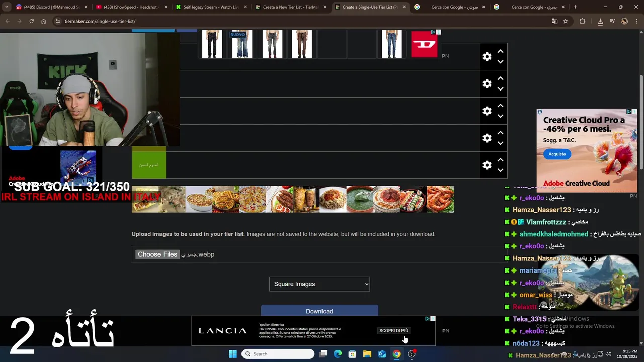Viewport: 644px width, 362px height.
Task: Select the shrimp thumbnail
Action: [x=440, y=199]
